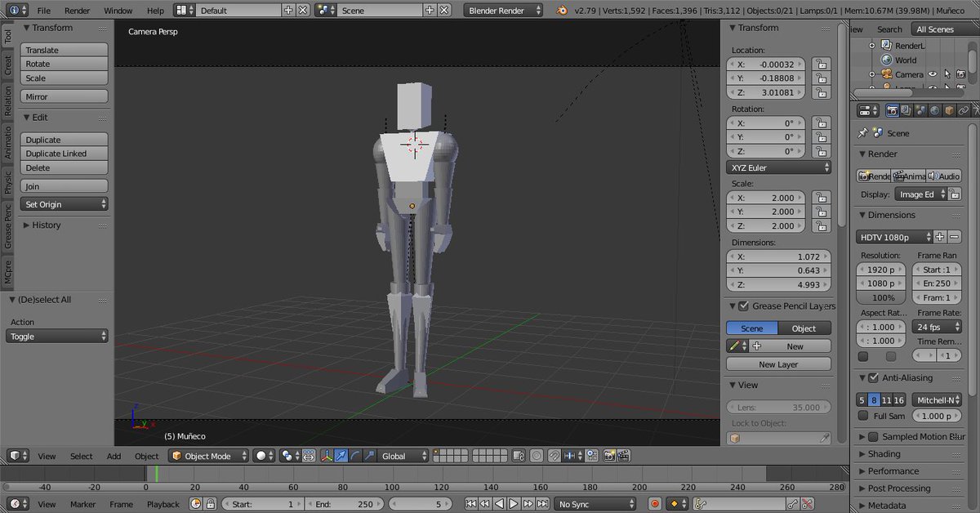The image size is (980, 513).
Task: Select anti-aliasing samples 8
Action: tap(874, 400)
